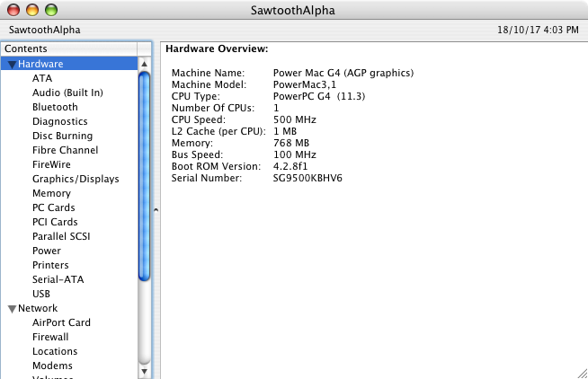Image resolution: width=588 pixels, height=379 pixels.
Task: Select the Network category
Action: (38, 308)
